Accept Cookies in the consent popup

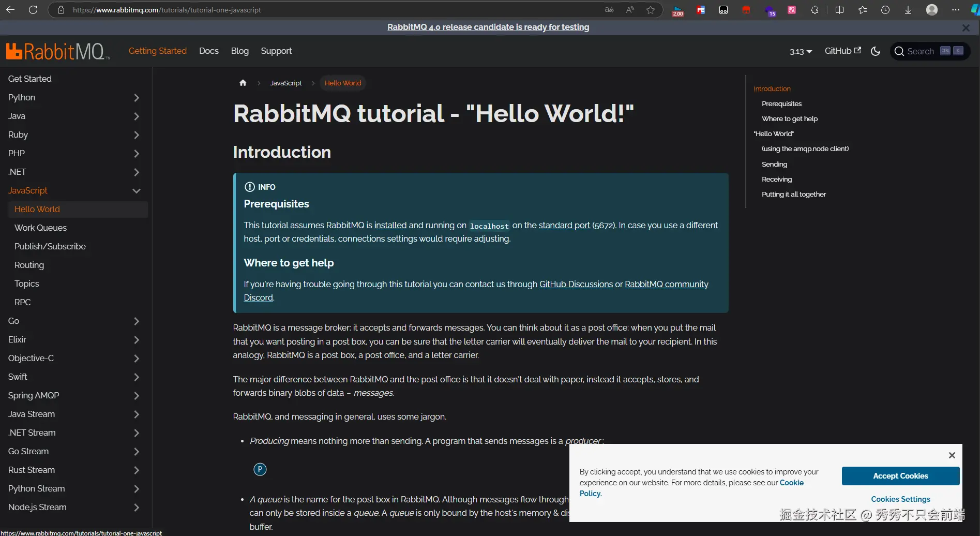[900, 476]
